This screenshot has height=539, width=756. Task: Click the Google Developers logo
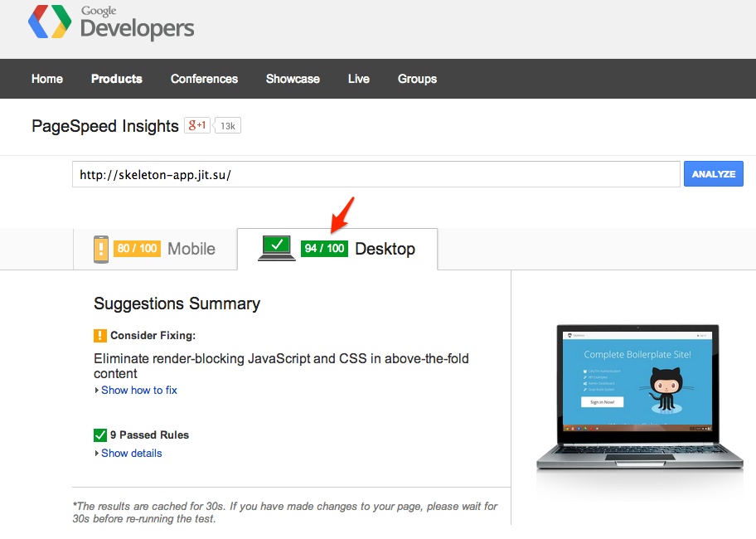point(111,22)
